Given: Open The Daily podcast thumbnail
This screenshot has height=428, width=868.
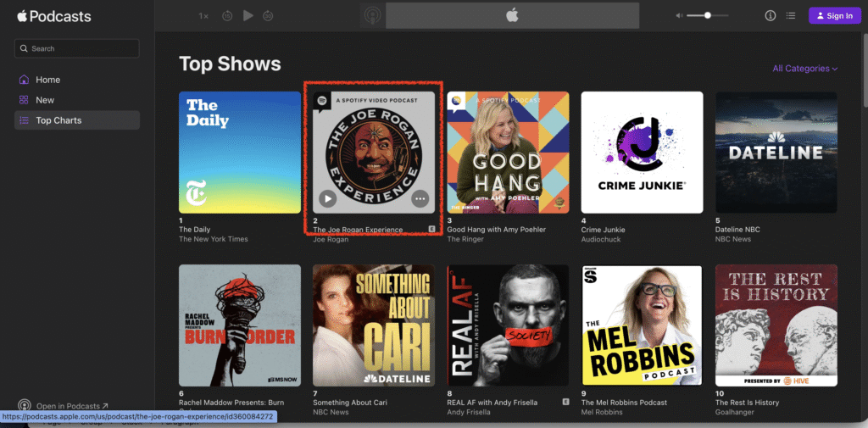Looking at the screenshot, I should click(x=240, y=153).
